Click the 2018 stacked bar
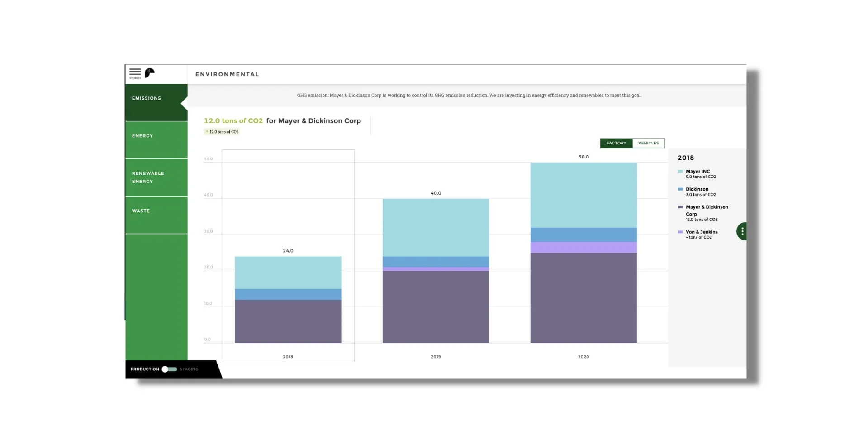The image size is (868, 441). pos(288,300)
